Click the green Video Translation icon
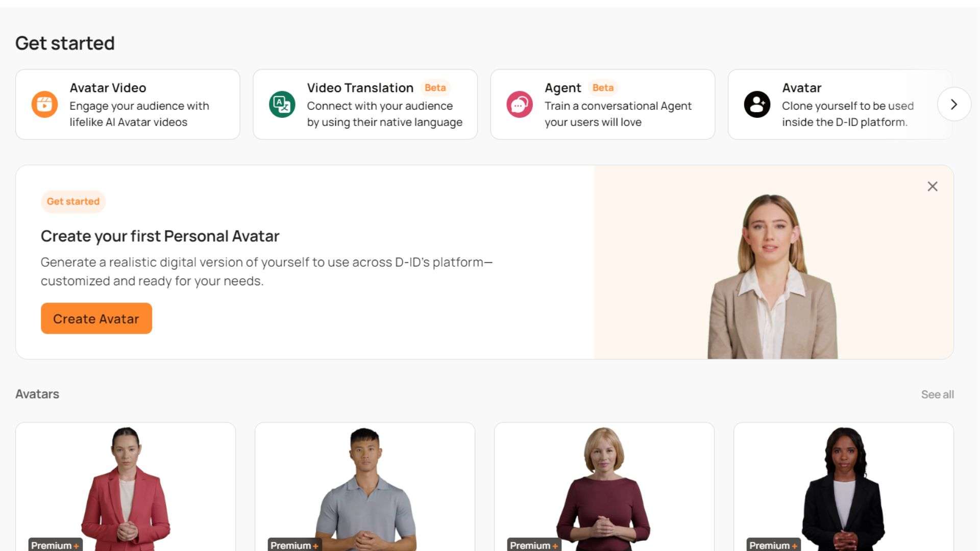The image size is (980, 551). tap(282, 105)
